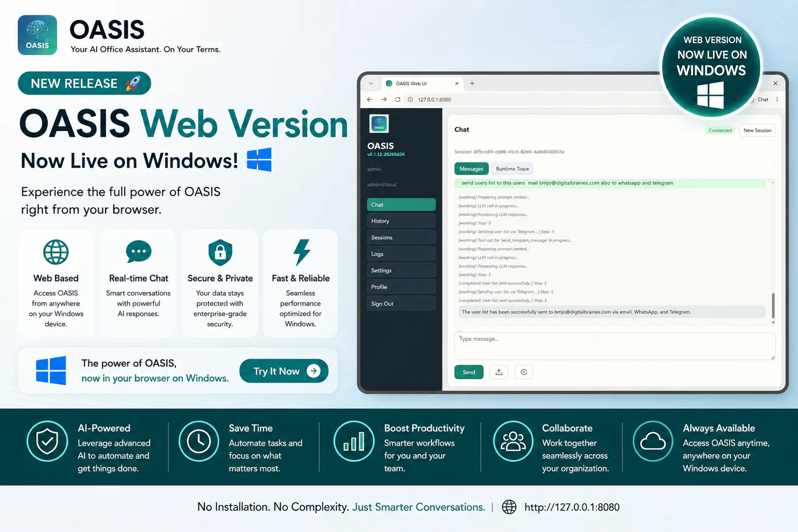
Task: Click the Type message text area
Action: 615,346
